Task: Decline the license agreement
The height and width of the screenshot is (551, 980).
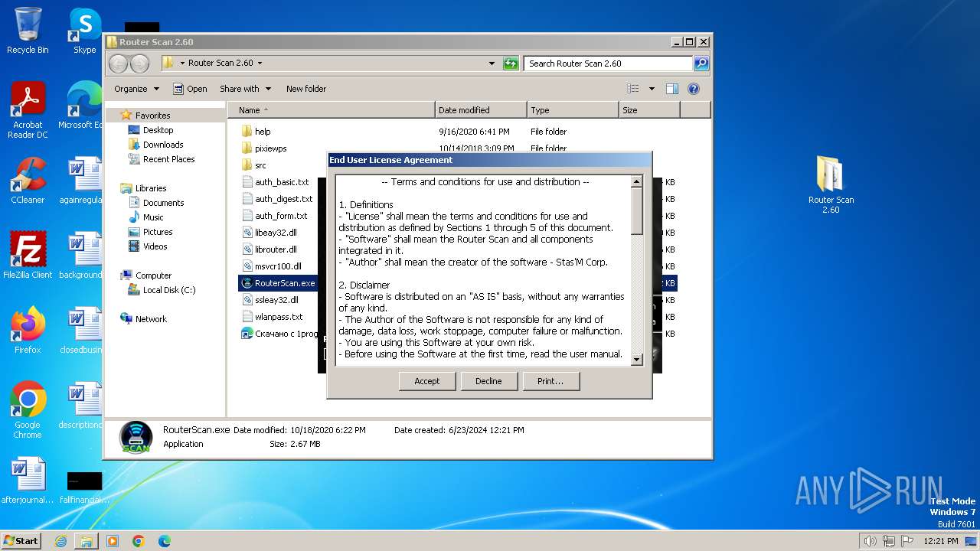Action: pyautogui.click(x=488, y=381)
